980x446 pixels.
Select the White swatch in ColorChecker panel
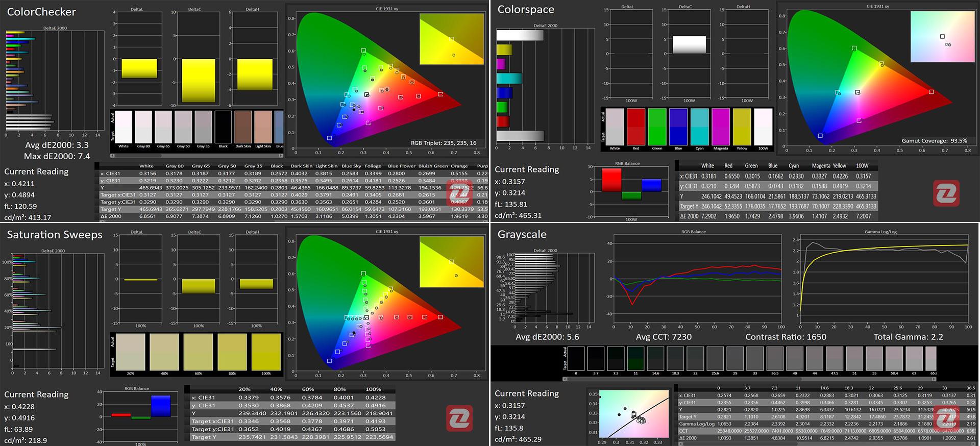(124, 127)
